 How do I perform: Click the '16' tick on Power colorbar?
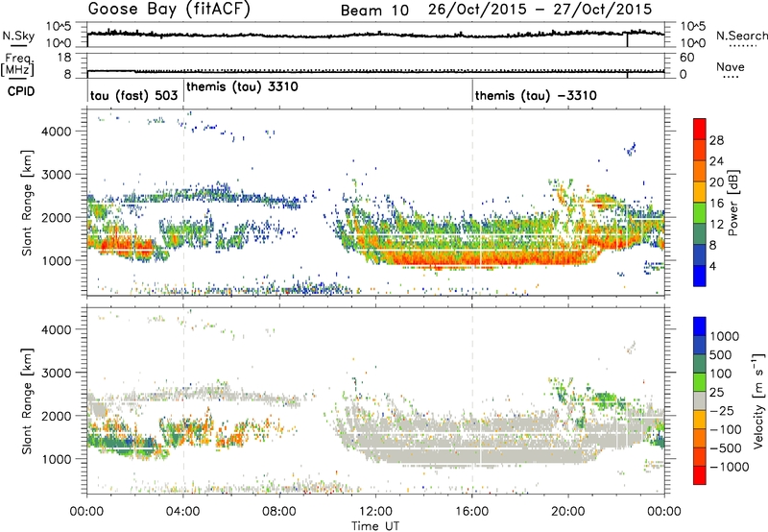[716, 204]
